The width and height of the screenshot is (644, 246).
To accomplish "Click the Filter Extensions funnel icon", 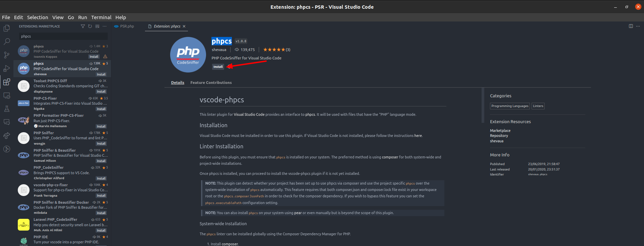I will [x=83, y=26].
